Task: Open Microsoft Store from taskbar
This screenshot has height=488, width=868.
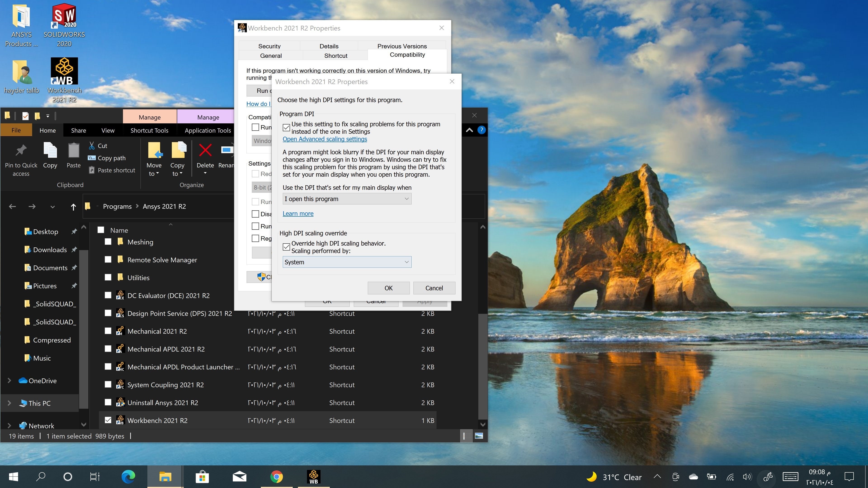Action: 202,476
